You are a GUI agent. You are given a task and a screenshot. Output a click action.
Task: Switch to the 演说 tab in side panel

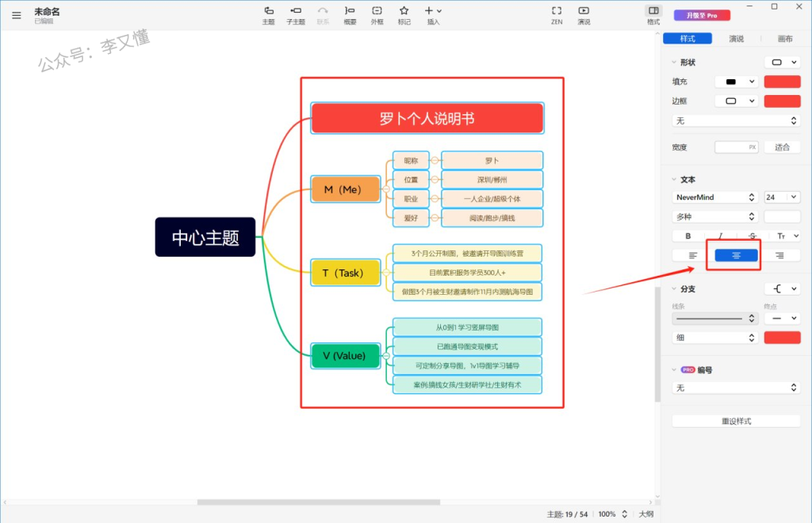point(737,39)
